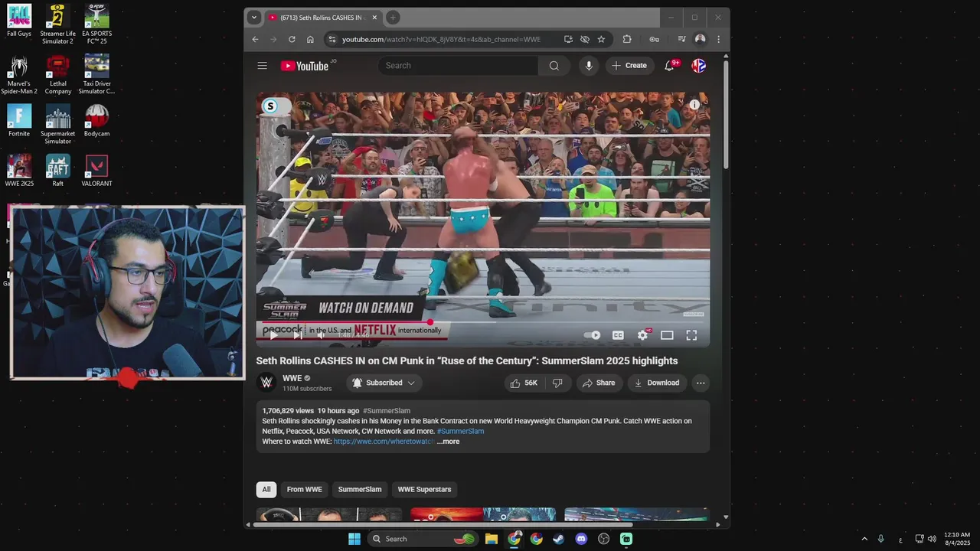Switch player to theater mode

coord(667,335)
